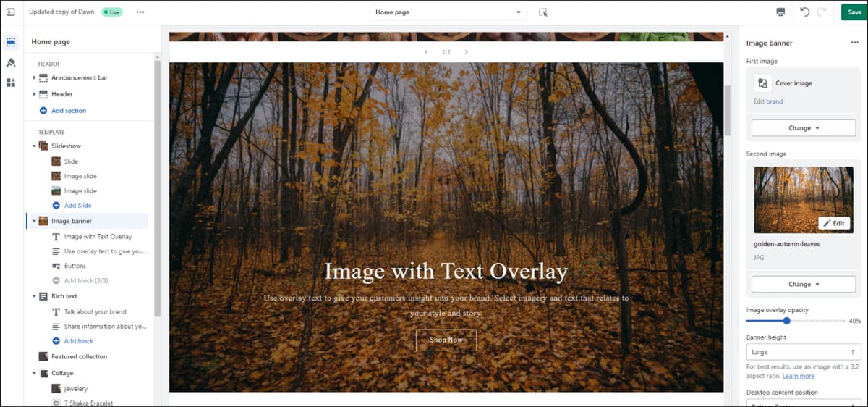This screenshot has height=407, width=868.
Task: Click the Announcement bar section icon
Action: pyautogui.click(x=43, y=77)
